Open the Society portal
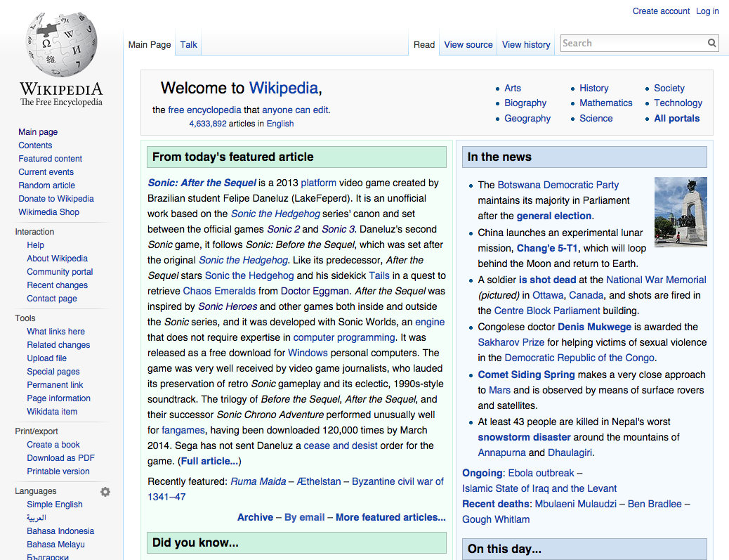This screenshot has height=560, width=729. [x=669, y=88]
